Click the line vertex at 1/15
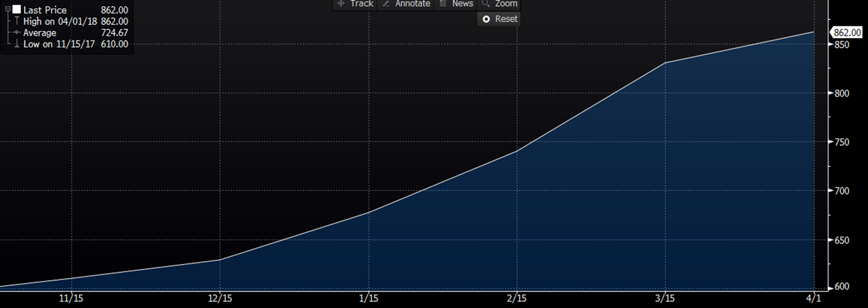The height and width of the screenshot is (308, 868). (x=369, y=212)
